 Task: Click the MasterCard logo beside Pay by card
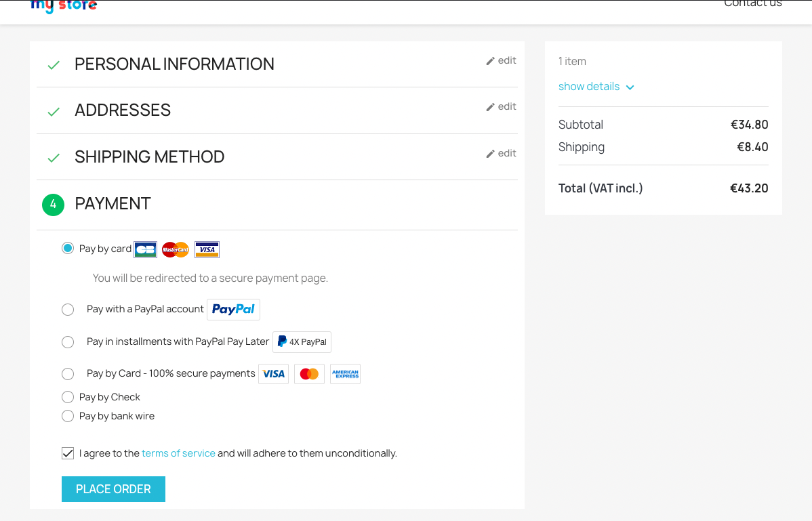coord(176,249)
